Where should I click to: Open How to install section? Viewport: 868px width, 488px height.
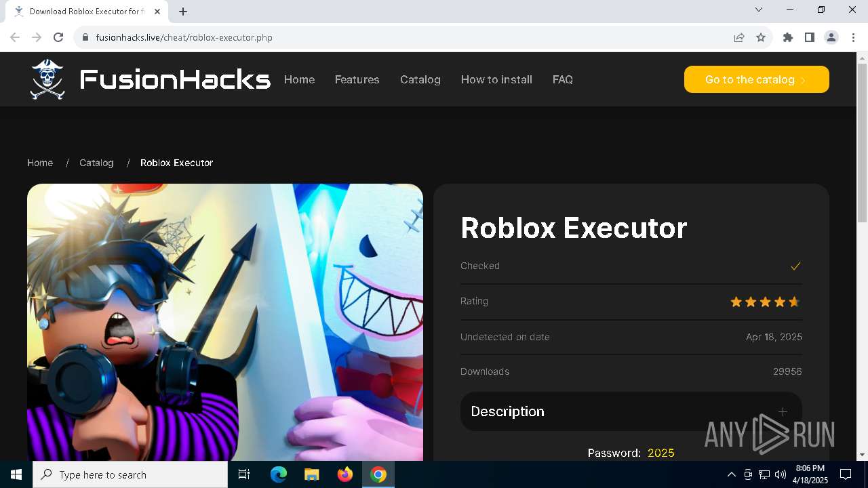[x=496, y=79]
